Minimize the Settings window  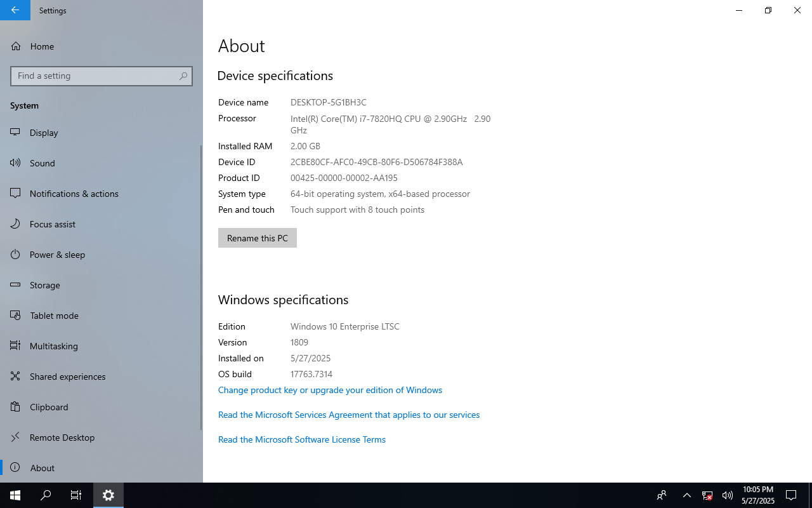[x=739, y=10]
